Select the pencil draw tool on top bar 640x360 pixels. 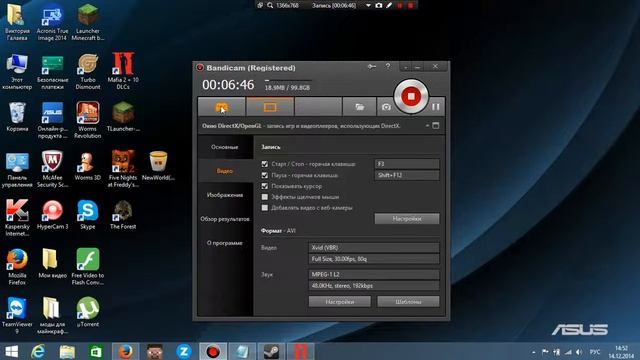pos(389,5)
